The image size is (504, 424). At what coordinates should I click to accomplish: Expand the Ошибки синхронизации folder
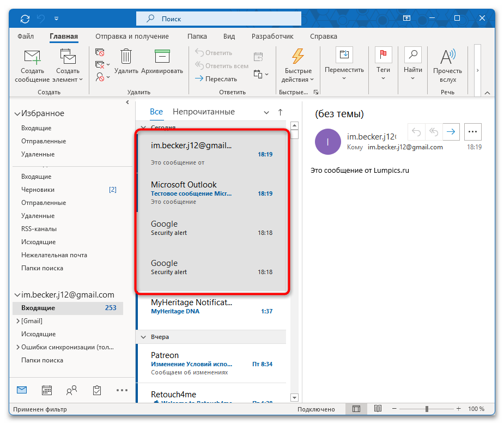pos(17,347)
